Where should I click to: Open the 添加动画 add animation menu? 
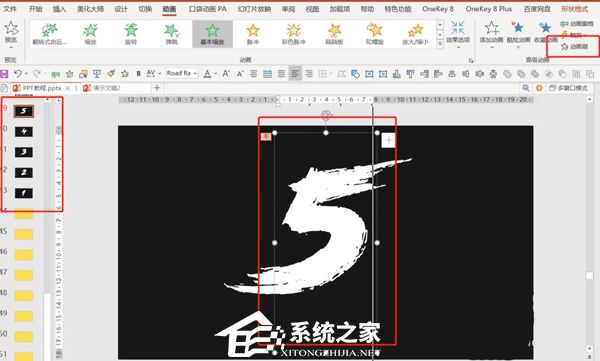pyautogui.click(x=491, y=34)
